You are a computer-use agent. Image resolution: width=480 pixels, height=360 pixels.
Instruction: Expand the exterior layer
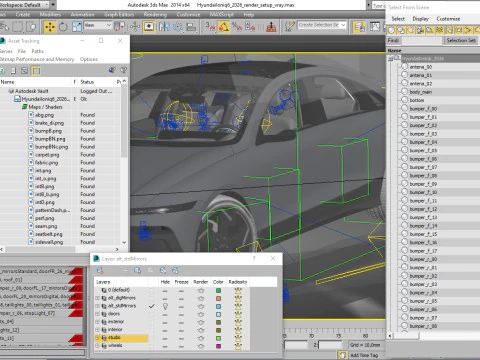pos(97,322)
